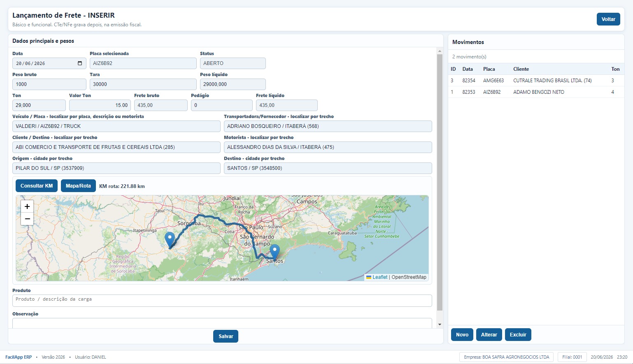This screenshot has width=633, height=364.
Task: Edit the Veículo / Placa search field
Action: [116, 126]
